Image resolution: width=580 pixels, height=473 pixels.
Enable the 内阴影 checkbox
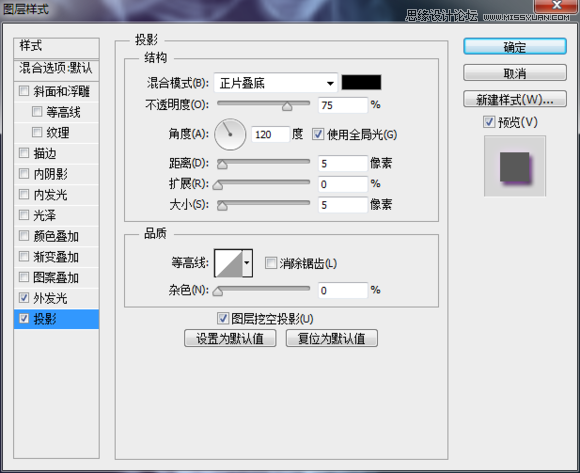[24, 173]
